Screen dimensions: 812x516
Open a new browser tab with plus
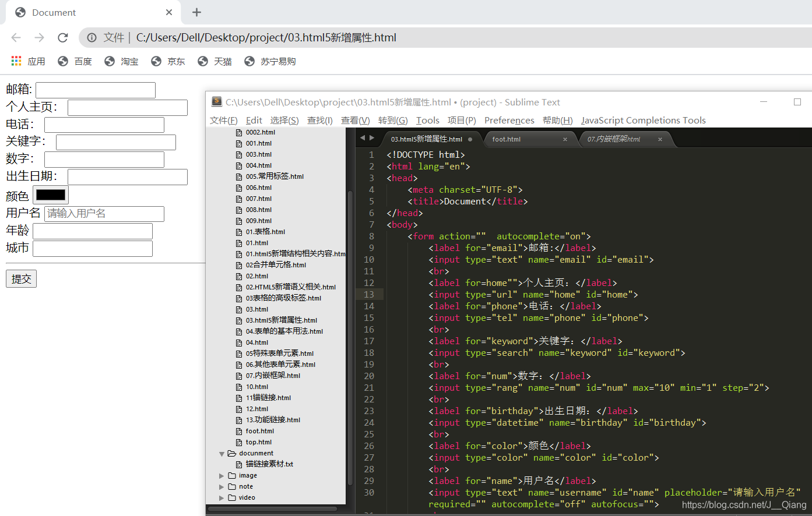click(197, 12)
